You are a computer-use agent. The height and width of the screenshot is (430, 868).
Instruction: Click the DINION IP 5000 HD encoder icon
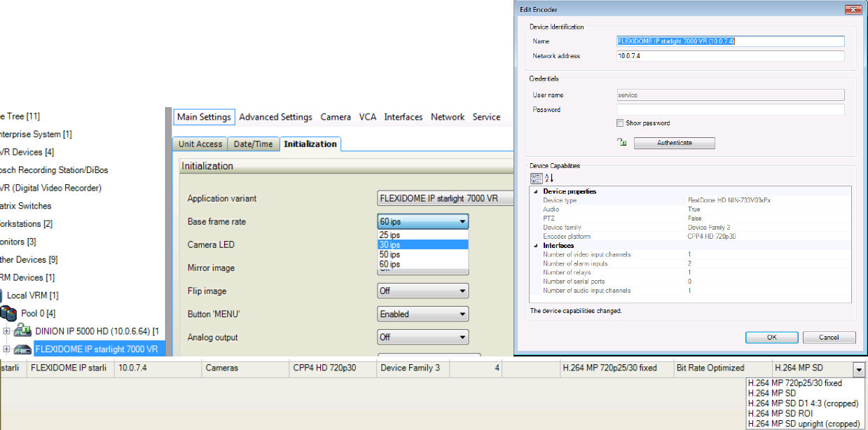point(23,331)
